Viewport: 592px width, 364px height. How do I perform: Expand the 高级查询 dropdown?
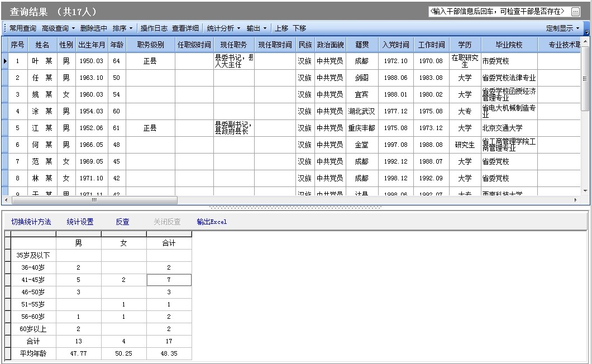coord(58,28)
